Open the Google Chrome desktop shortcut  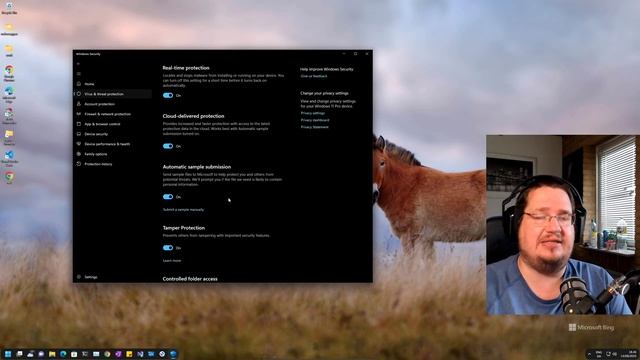point(9,73)
